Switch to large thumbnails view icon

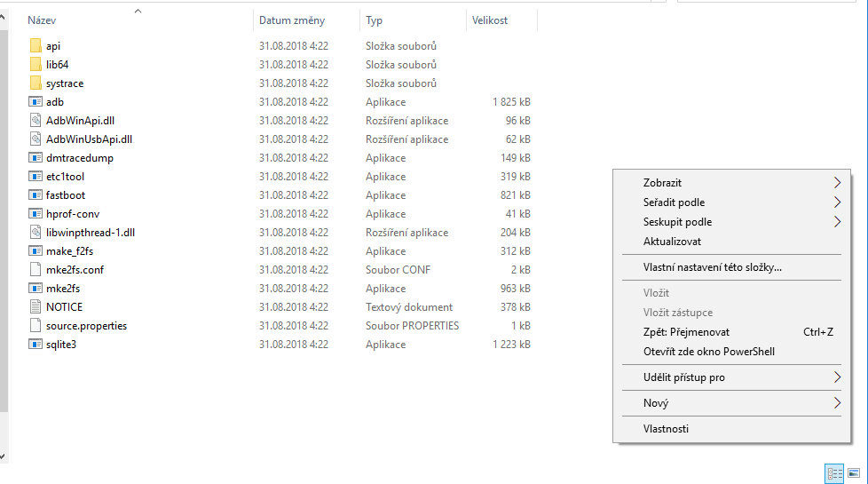pyautogui.click(x=854, y=473)
